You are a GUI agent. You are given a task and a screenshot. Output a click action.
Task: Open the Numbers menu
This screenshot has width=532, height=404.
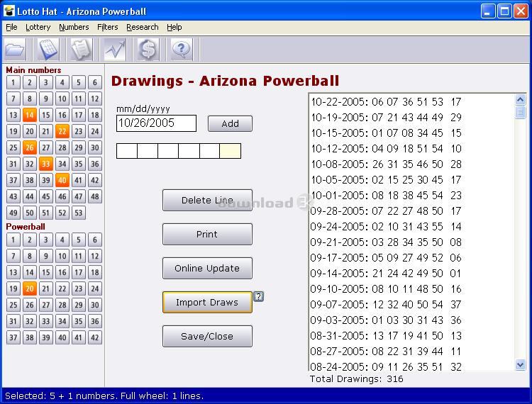74,27
